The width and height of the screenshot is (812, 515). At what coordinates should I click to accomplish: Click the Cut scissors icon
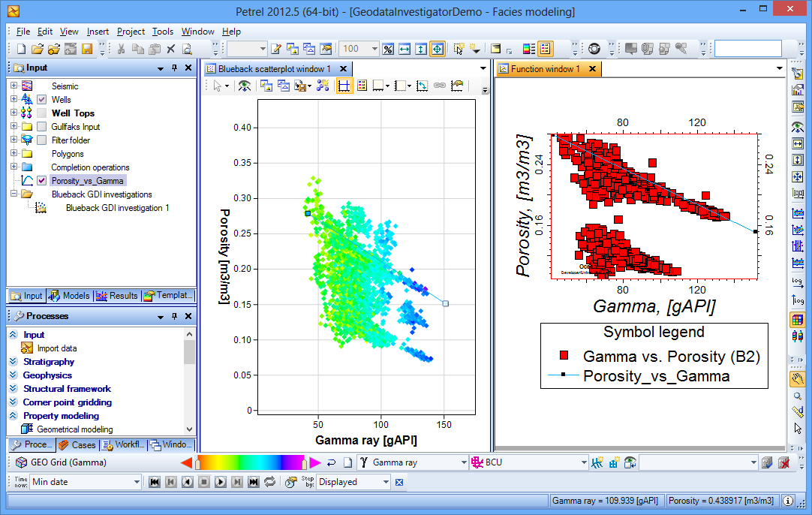tap(121, 49)
